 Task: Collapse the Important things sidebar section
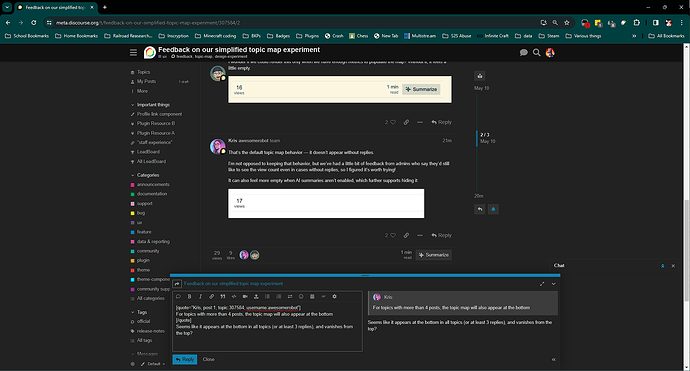point(150,105)
